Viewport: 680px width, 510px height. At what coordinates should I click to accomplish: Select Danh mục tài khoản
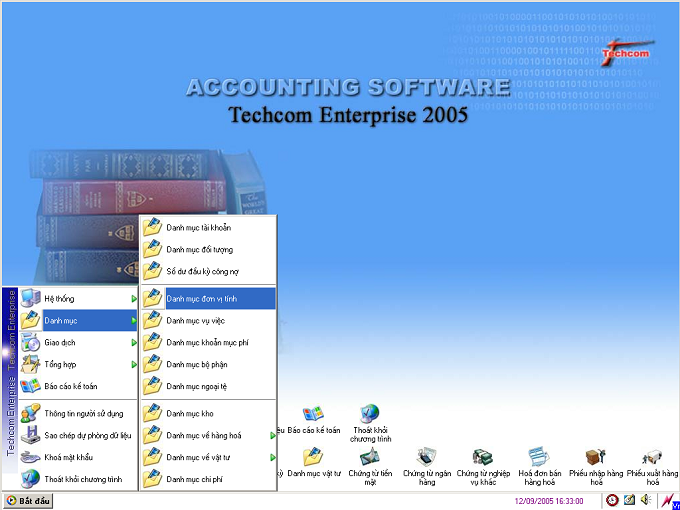coord(209,228)
